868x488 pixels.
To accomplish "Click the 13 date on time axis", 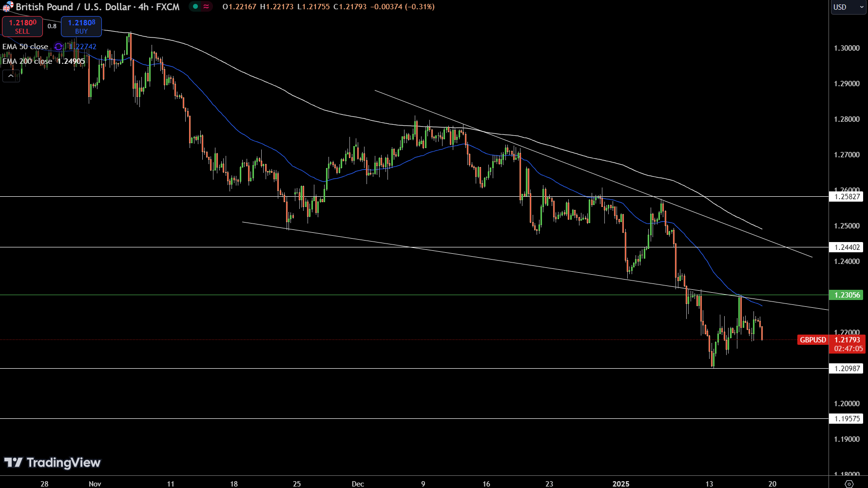I will pyautogui.click(x=709, y=484).
